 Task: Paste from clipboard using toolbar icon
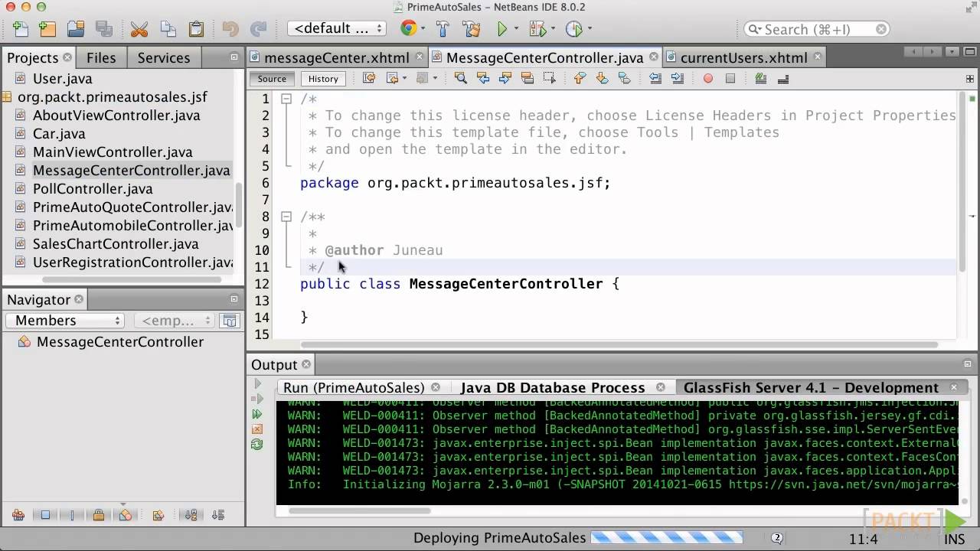[x=196, y=29]
